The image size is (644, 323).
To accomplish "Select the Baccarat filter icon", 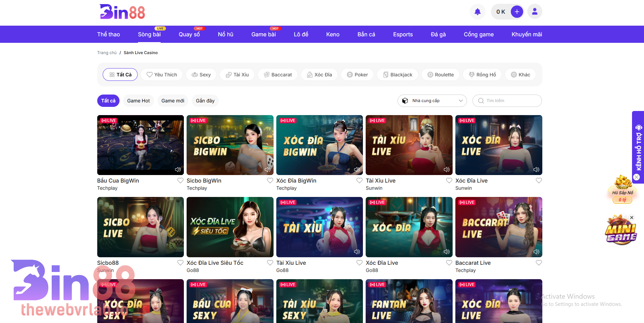I will click(267, 74).
